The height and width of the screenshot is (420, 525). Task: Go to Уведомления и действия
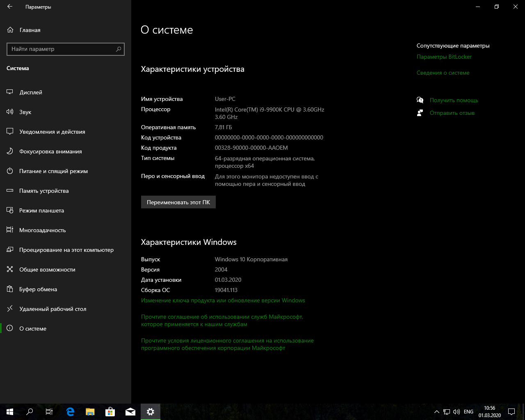click(x=66, y=132)
